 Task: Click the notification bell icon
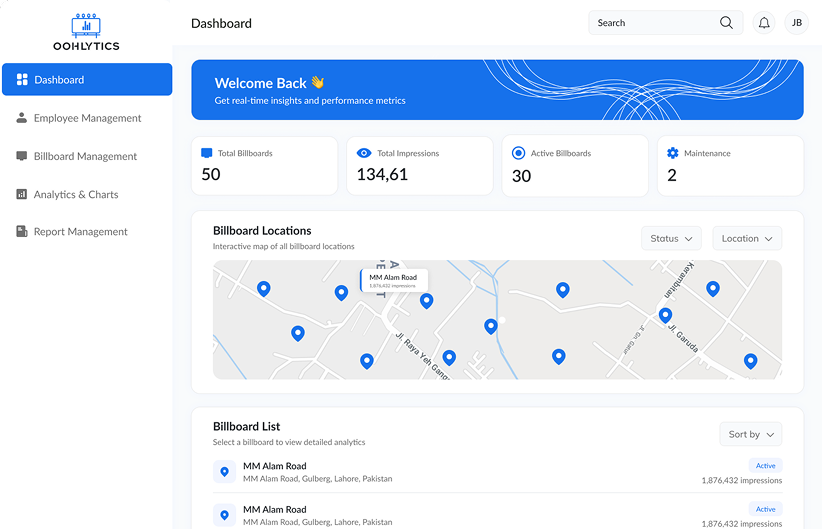pos(764,23)
